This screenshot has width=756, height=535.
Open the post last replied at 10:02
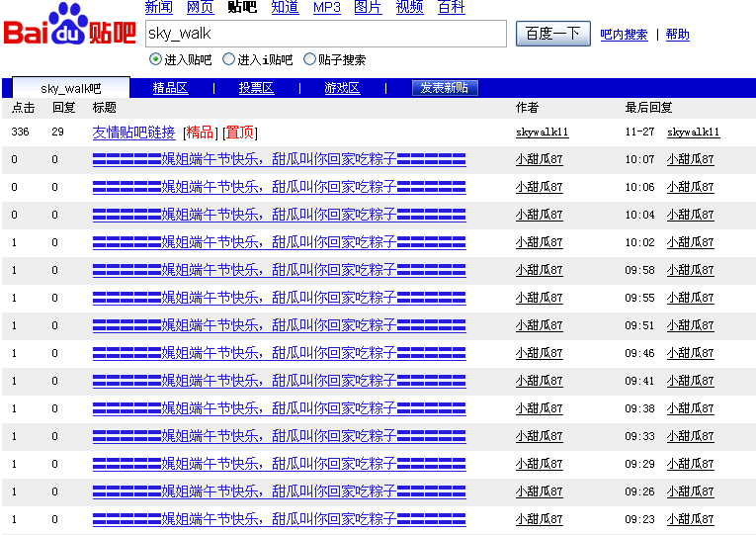coord(279,242)
